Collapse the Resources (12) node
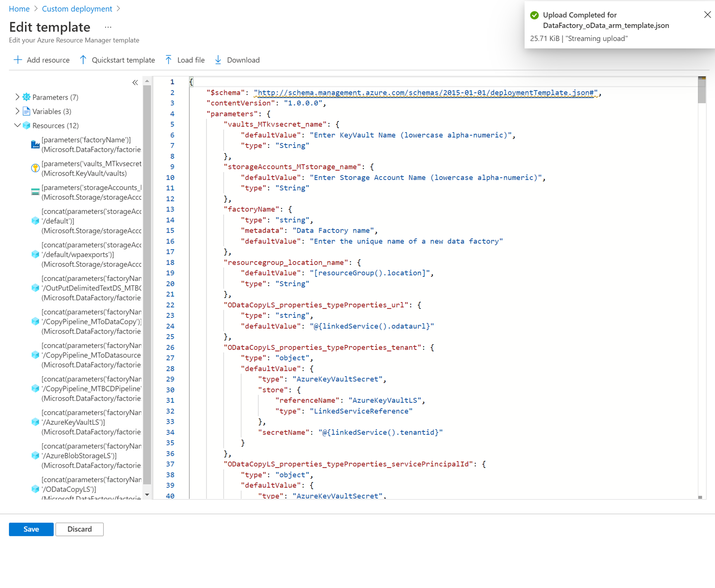The height and width of the screenshot is (588, 715). [x=17, y=125]
